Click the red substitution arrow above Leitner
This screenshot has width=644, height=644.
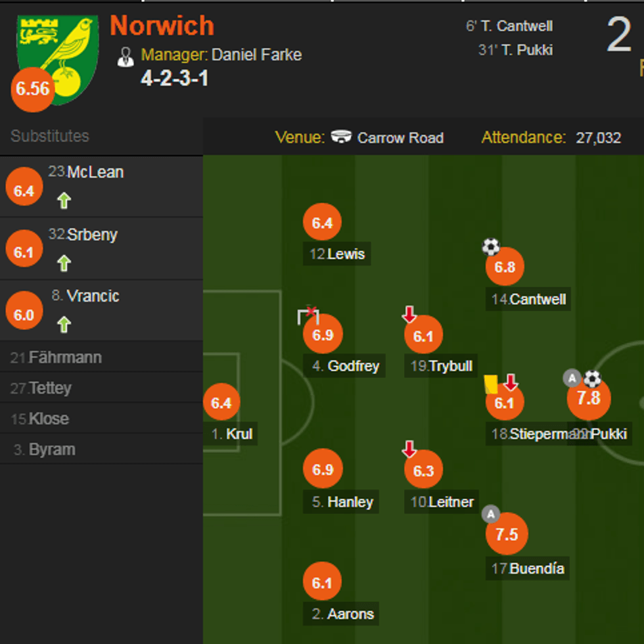pos(409,449)
